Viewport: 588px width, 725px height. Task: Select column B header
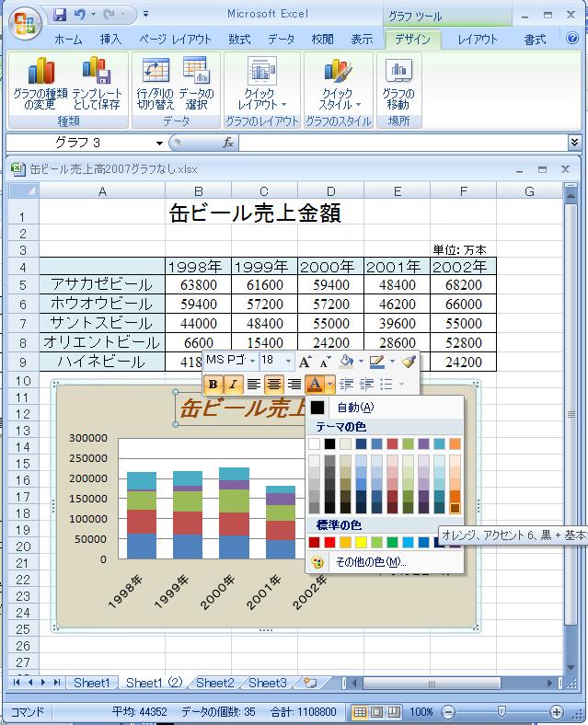[x=199, y=190]
